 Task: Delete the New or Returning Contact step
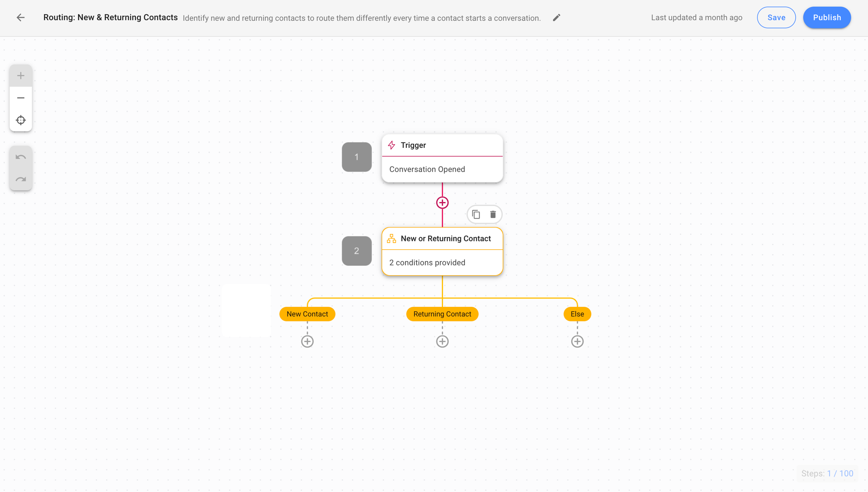[x=493, y=215]
